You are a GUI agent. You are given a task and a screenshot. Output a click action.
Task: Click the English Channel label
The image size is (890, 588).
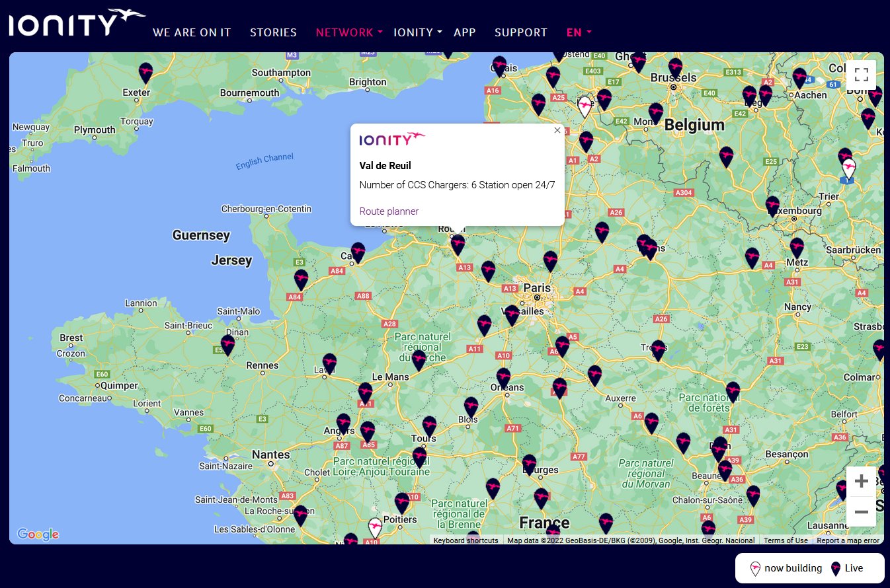click(x=264, y=162)
